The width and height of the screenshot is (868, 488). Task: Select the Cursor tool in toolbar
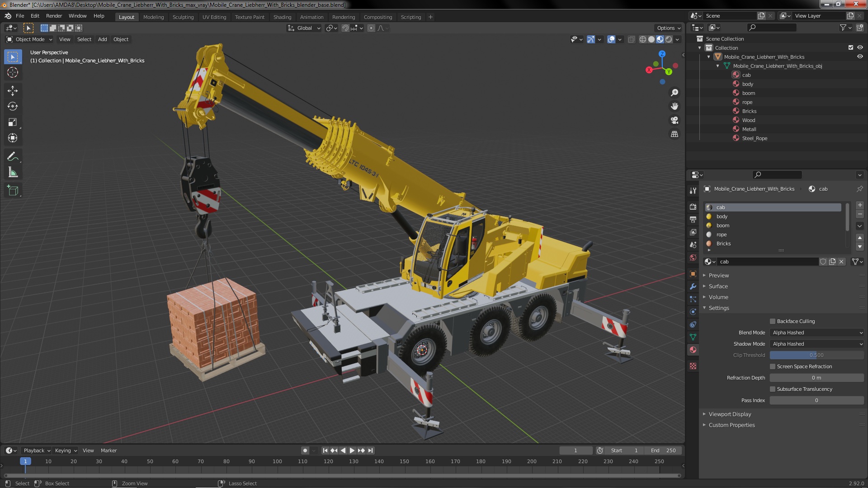tap(13, 72)
